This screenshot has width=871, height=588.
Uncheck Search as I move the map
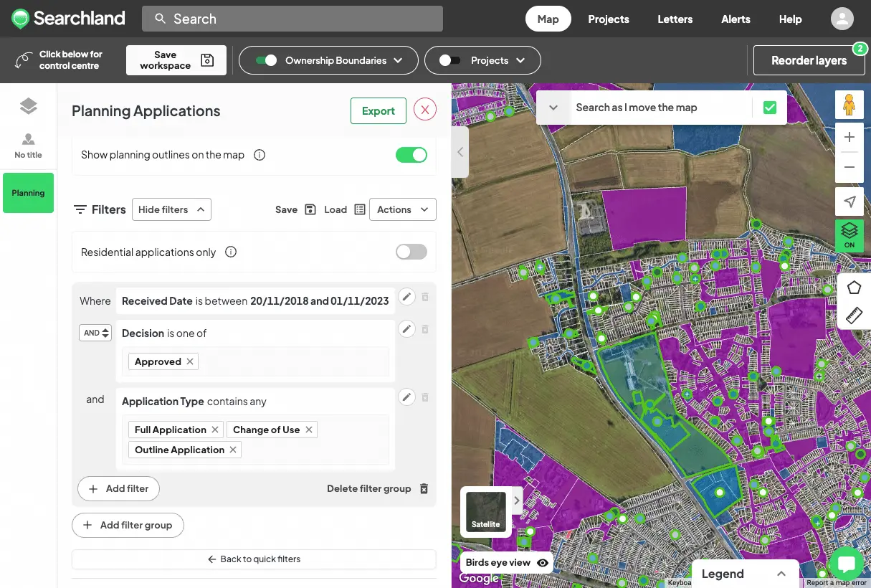pos(770,107)
